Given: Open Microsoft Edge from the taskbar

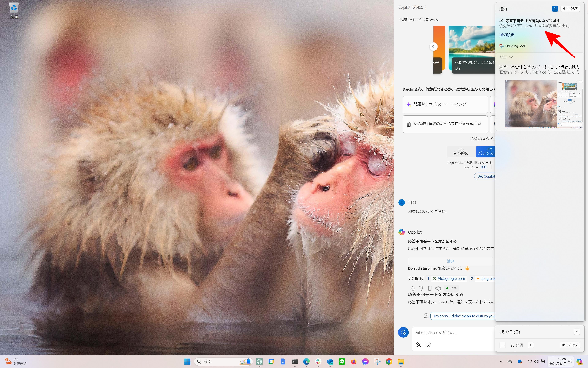Looking at the screenshot, I should coord(306,362).
